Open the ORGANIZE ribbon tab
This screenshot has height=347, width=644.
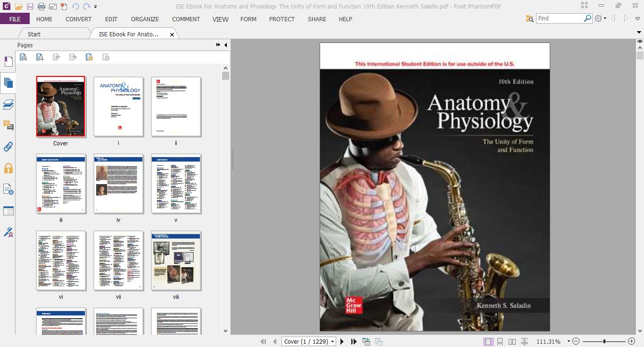(x=145, y=19)
